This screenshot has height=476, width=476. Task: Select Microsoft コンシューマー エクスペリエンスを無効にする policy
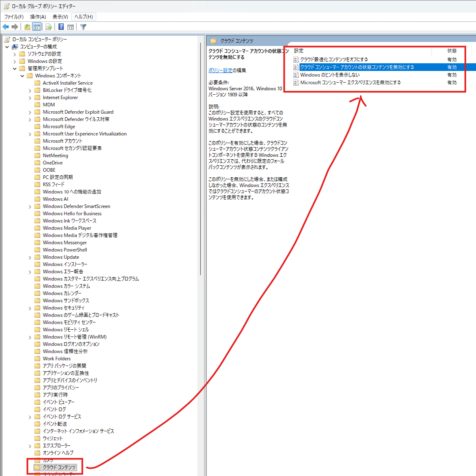pos(350,82)
